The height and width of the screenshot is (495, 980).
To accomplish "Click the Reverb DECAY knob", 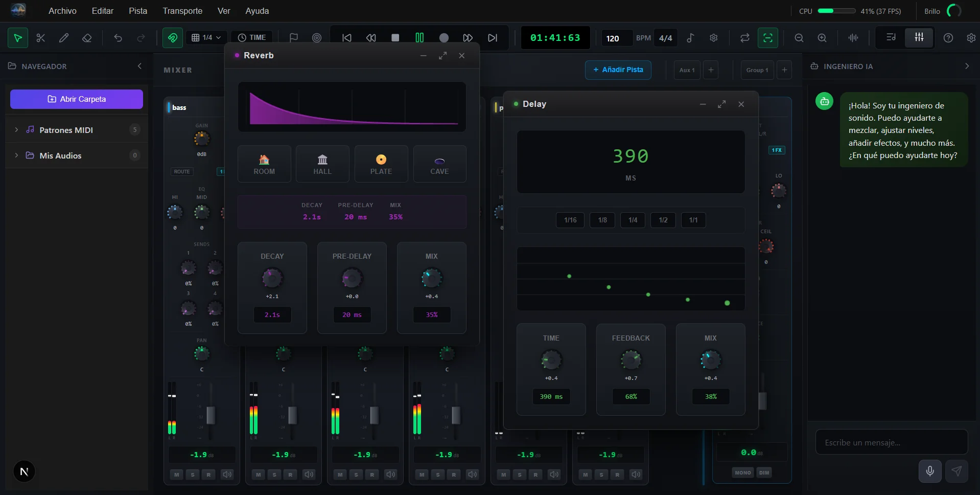I will 272,278.
